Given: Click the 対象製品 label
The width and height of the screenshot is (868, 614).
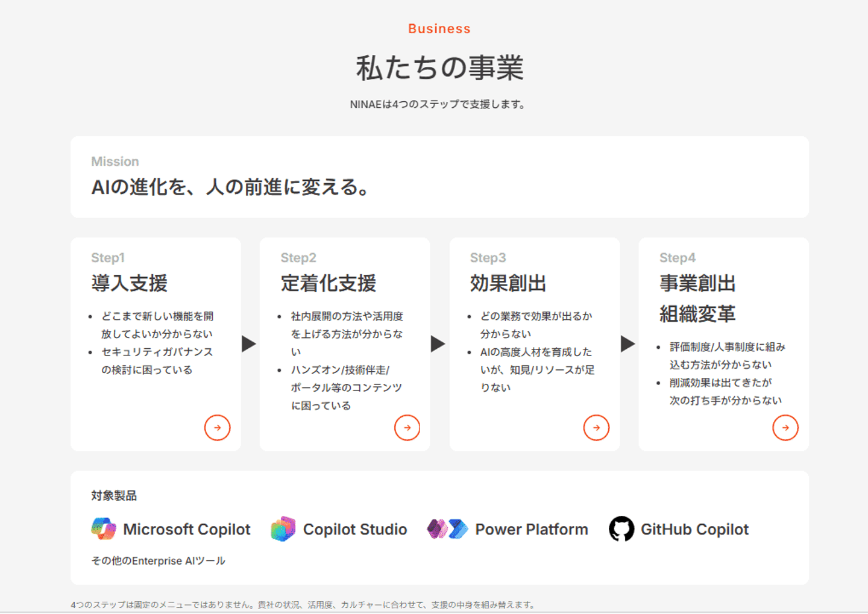Looking at the screenshot, I should tap(114, 495).
